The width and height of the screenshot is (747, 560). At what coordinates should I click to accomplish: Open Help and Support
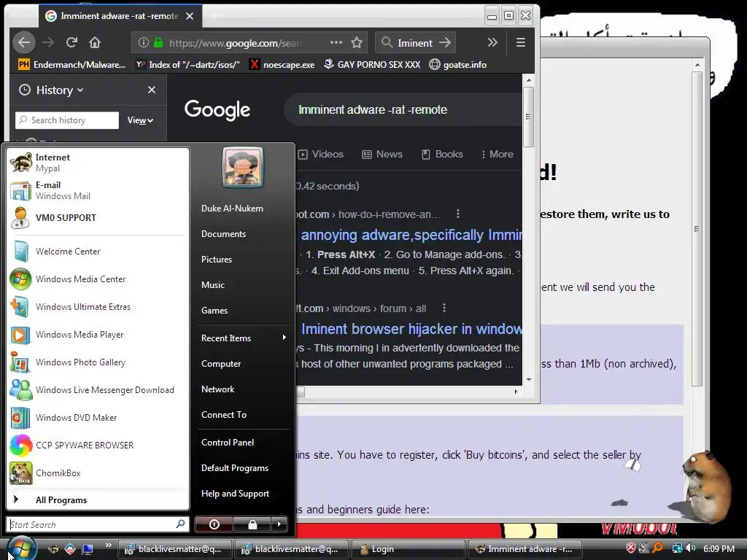click(x=244, y=494)
